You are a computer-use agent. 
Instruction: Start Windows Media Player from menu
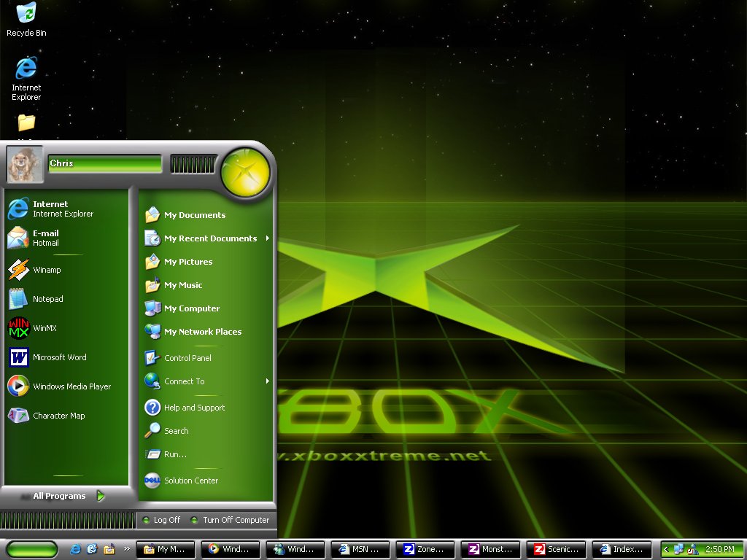click(x=66, y=386)
